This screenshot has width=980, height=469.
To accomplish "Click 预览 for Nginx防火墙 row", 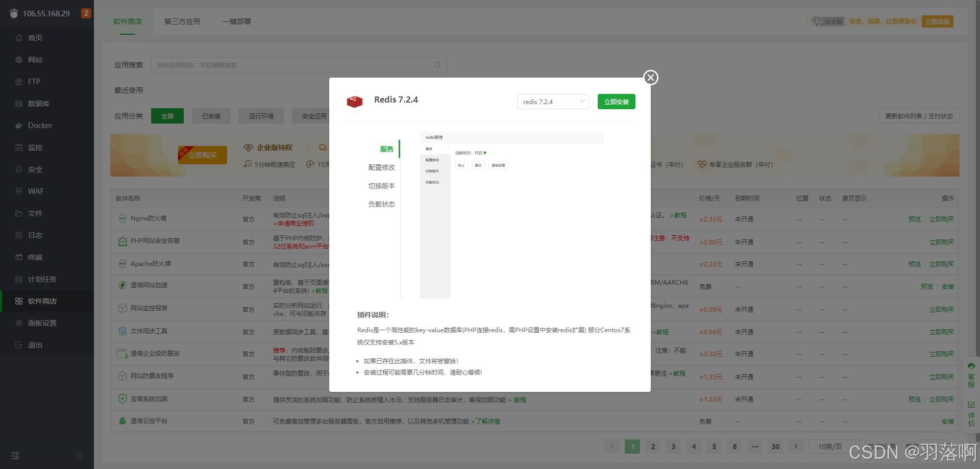I will (x=915, y=219).
